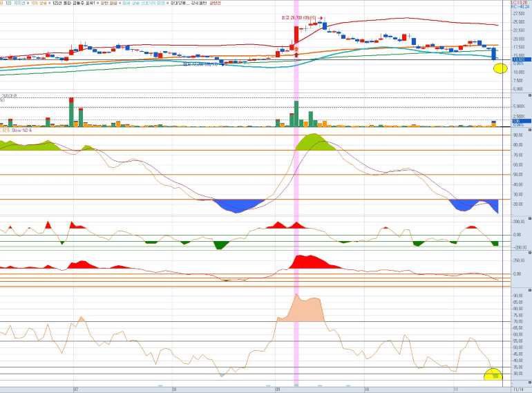Click the LC:13.28 value at top right

tap(519, 2)
